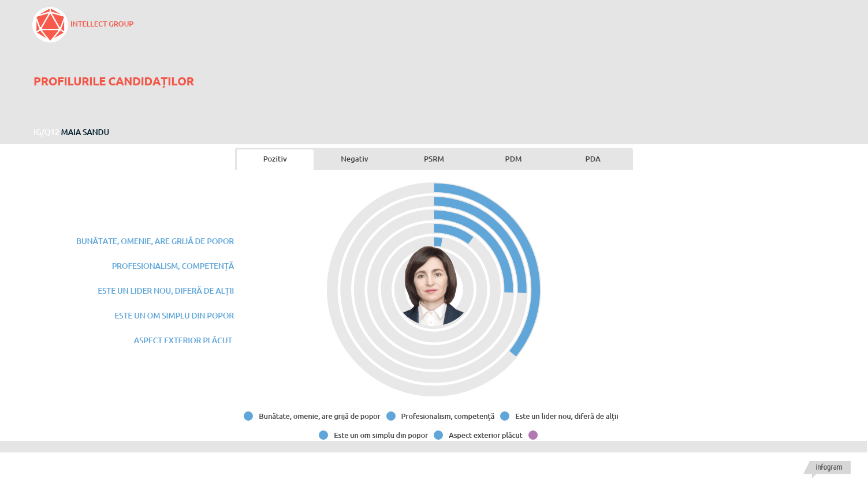The height and width of the screenshot is (487, 868).
Task: Click 'ESTE UN LIDER NOU, DIFERĂ DE ALȚII' label
Action: tap(166, 291)
